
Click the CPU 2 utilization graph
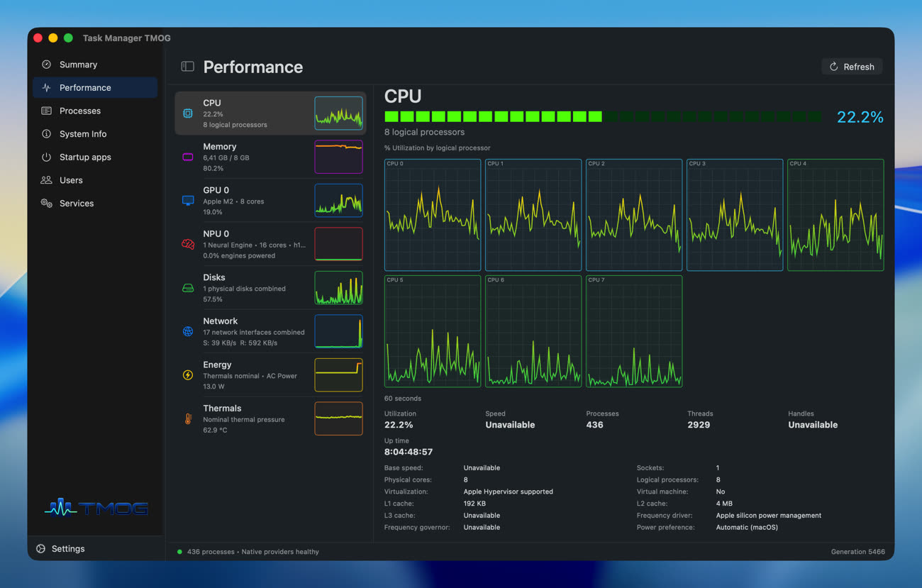coord(634,215)
